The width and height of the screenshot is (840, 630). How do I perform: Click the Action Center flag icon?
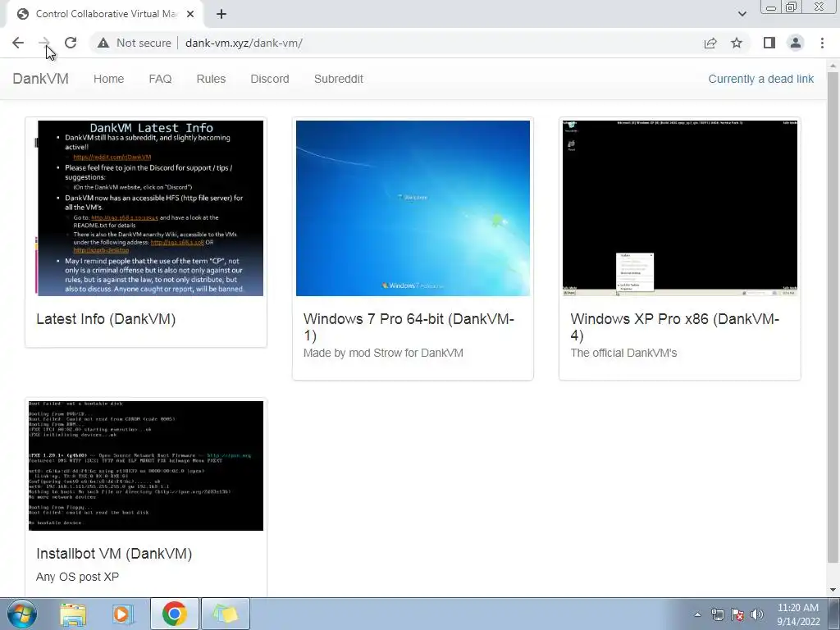[737, 614]
